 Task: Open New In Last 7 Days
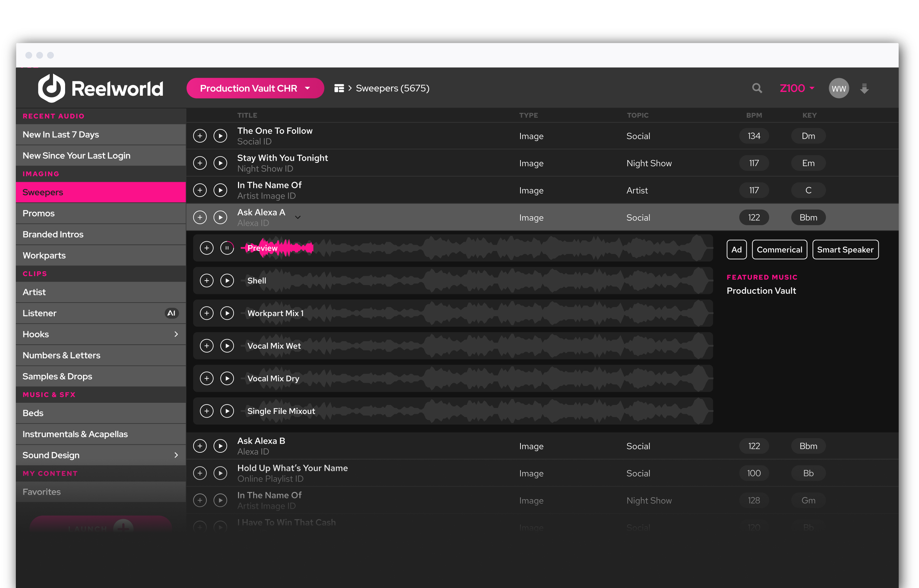101,134
